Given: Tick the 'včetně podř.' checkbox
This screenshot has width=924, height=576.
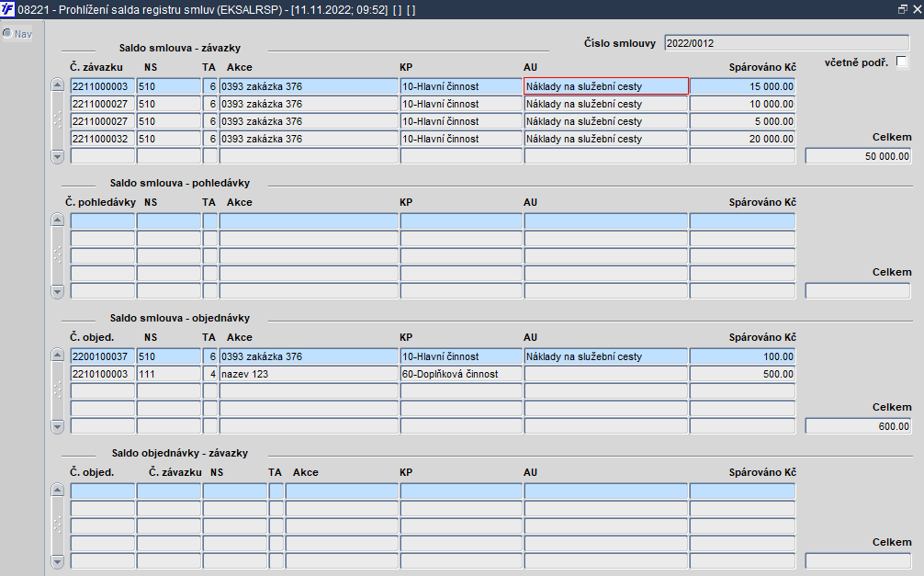Looking at the screenshot, I should pyautogui.click(x=901, y=62).
